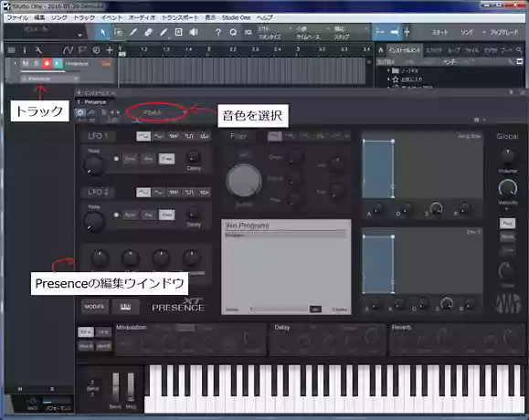This screenshot has width=529, height=420.
Task: Add a track with the plus icon
Action: tap(110, 50)
